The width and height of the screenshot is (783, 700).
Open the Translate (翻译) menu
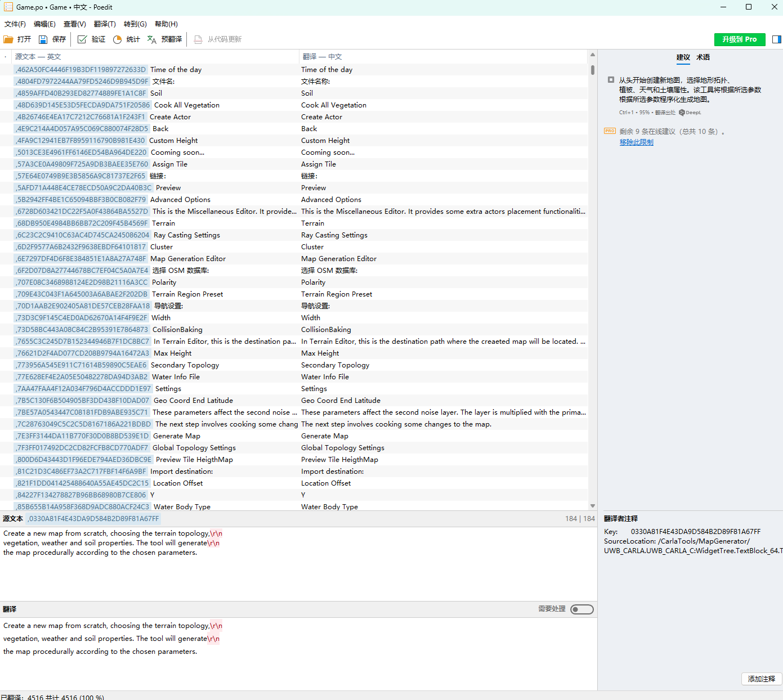pos(105,24)
